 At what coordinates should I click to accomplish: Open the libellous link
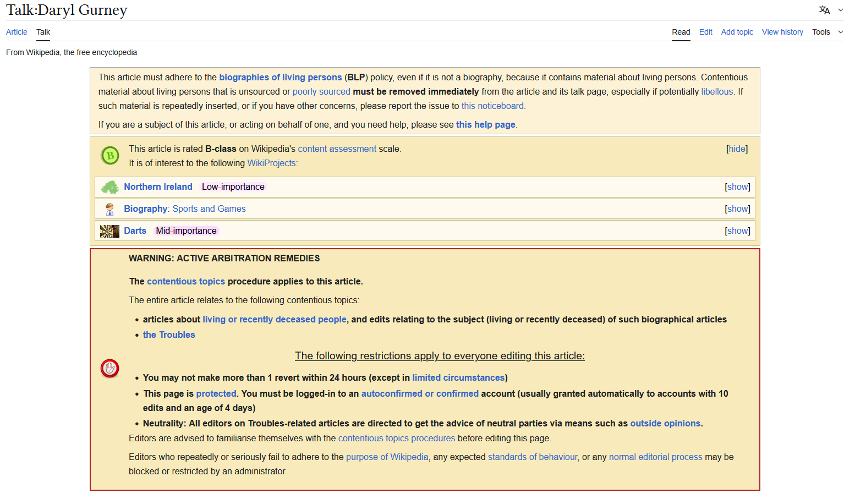[717, 92]
